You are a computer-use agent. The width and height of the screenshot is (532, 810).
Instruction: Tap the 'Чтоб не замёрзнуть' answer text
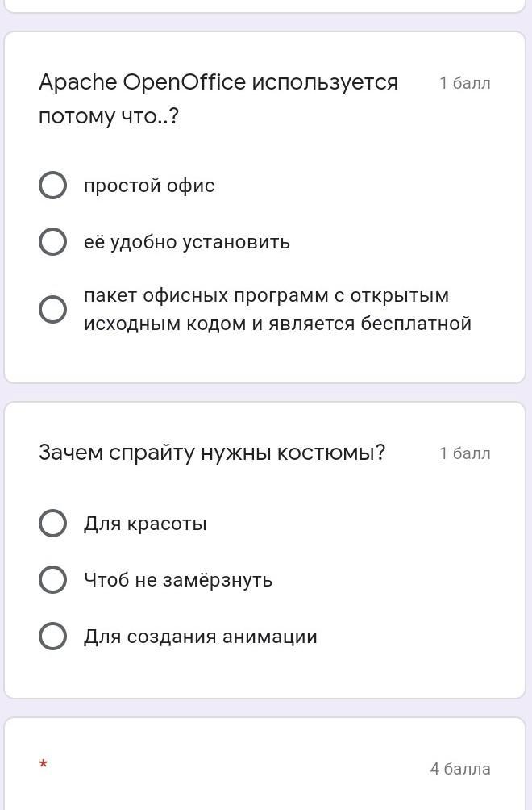coord(178,579)
